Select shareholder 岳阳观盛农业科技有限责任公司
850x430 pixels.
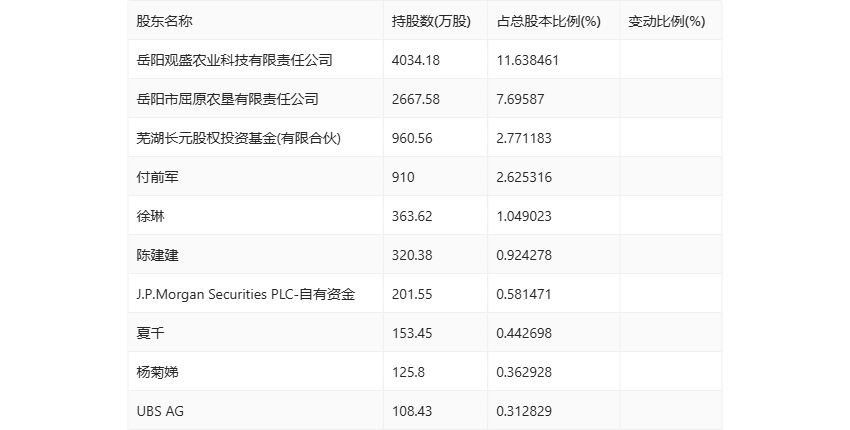(234, 60)
